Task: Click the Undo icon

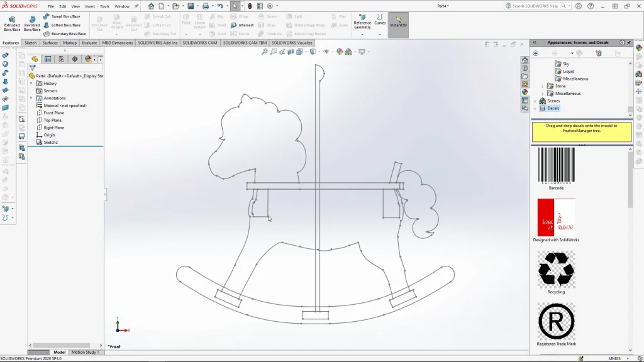Action: point(220,6)
